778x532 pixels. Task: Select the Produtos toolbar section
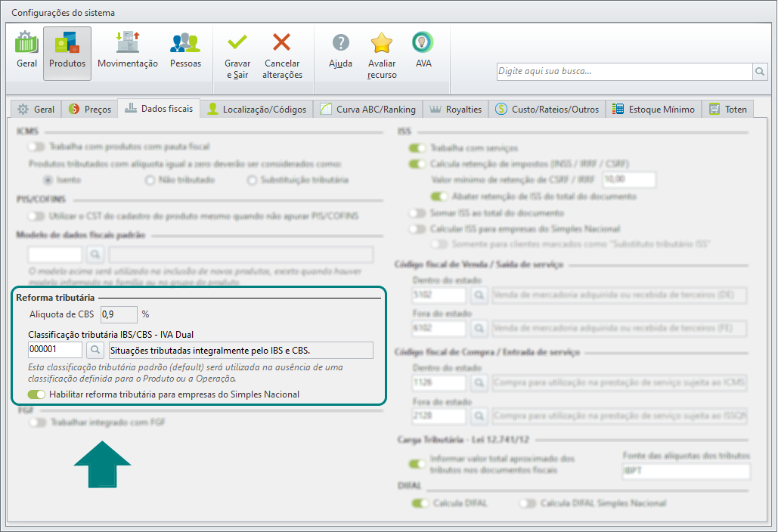(67, 53)
